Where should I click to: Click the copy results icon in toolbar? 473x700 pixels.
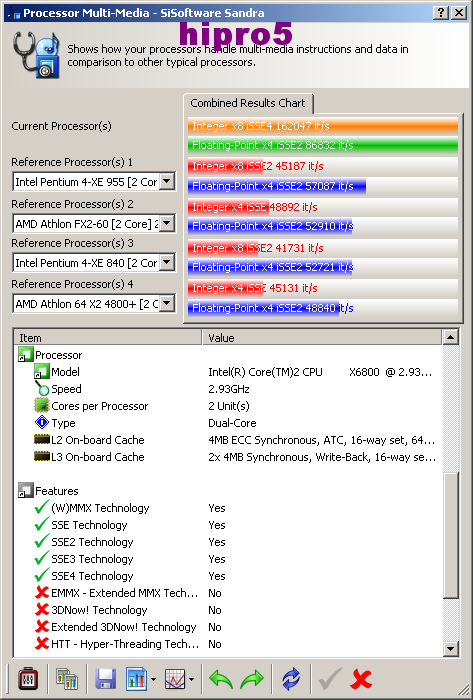[x=67, y=679]
